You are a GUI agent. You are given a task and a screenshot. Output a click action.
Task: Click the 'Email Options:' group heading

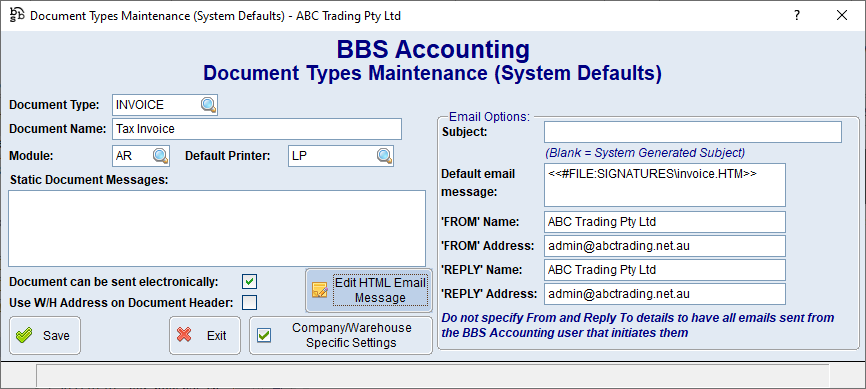489,117
